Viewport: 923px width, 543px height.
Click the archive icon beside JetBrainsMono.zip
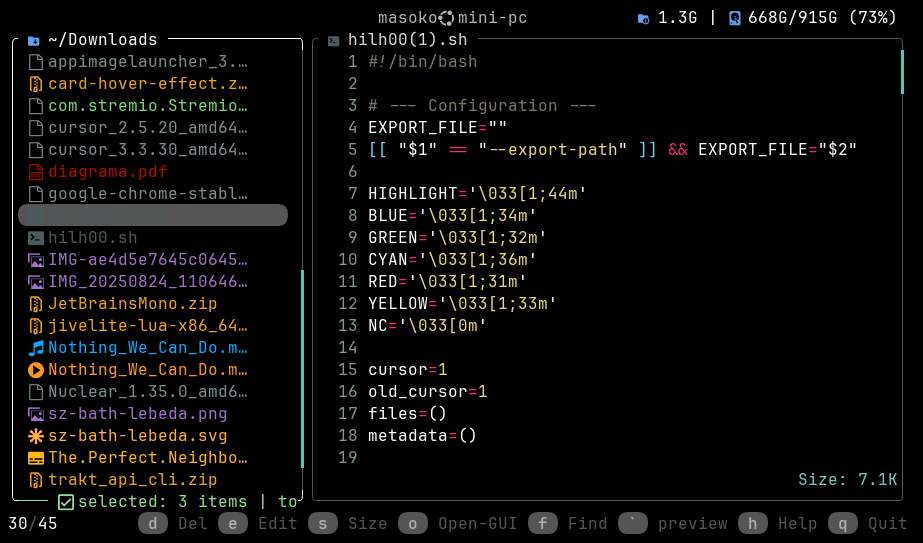tap(35, 304)
